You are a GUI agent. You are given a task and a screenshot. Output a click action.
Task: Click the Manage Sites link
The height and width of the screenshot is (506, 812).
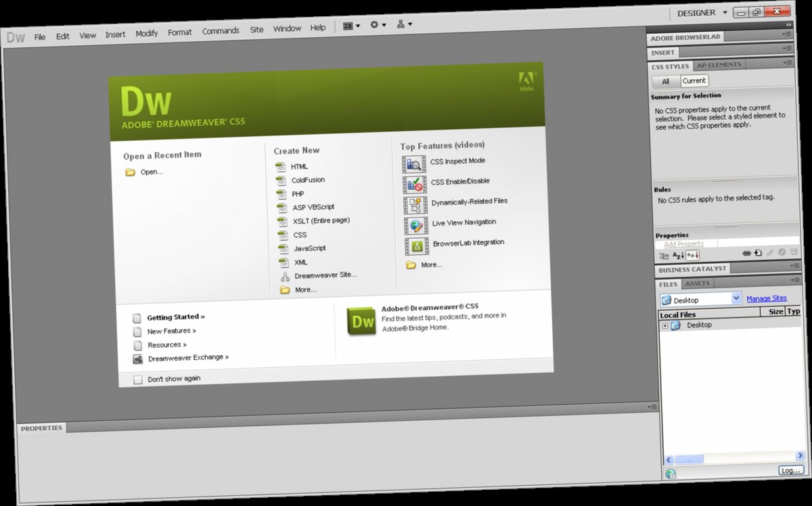point(767,298)
